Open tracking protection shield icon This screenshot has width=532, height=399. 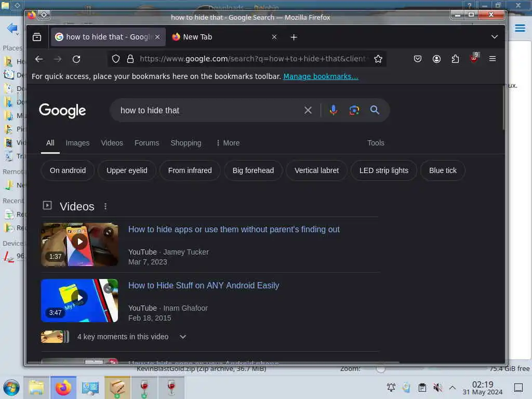click(x=116, y=59)
